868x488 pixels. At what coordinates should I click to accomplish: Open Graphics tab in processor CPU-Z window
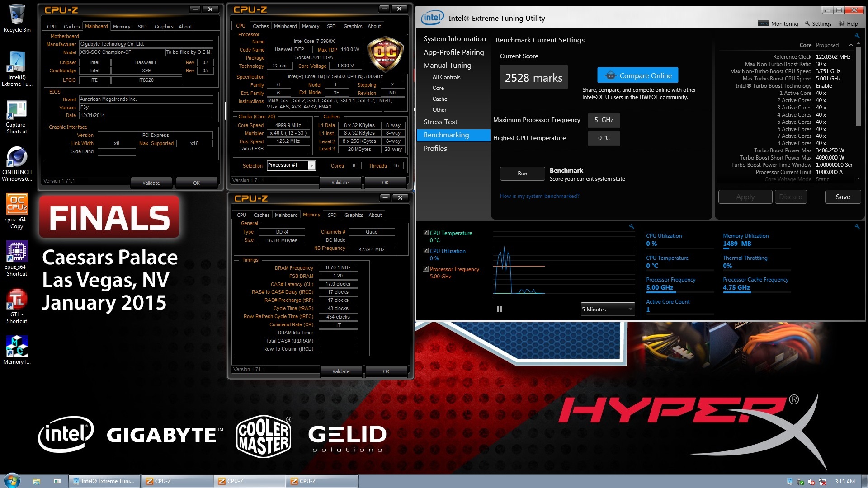click(353, 26)
